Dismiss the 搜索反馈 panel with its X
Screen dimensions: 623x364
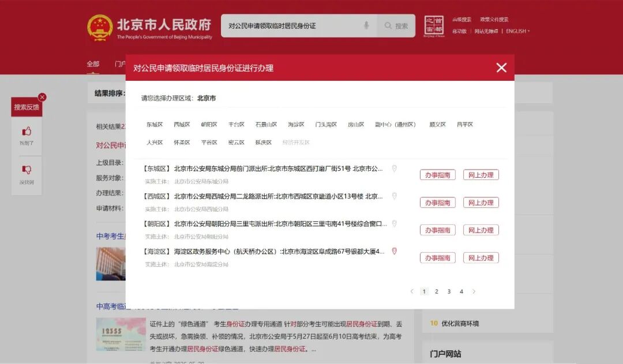(42, 97)
